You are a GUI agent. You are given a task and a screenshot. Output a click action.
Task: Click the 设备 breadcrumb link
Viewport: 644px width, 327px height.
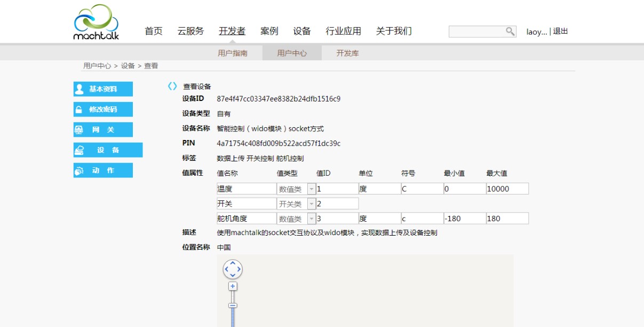[x=128, y=66]
